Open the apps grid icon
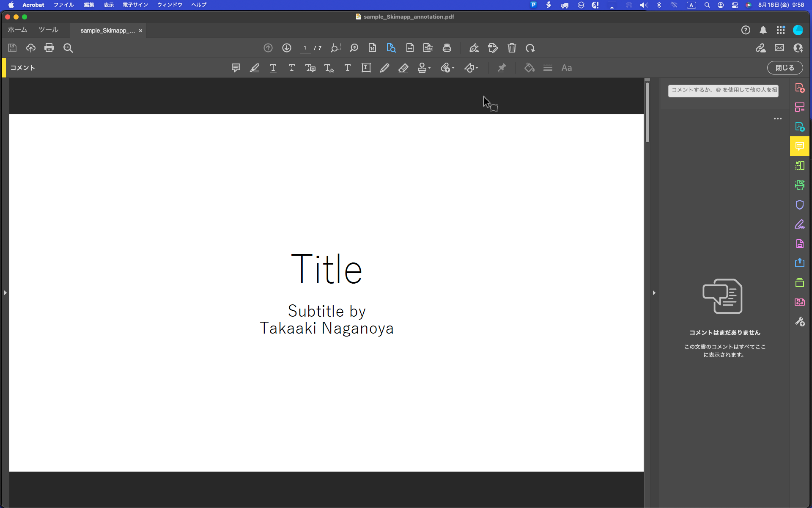The image size is (812, 508). tap(781, 30)
